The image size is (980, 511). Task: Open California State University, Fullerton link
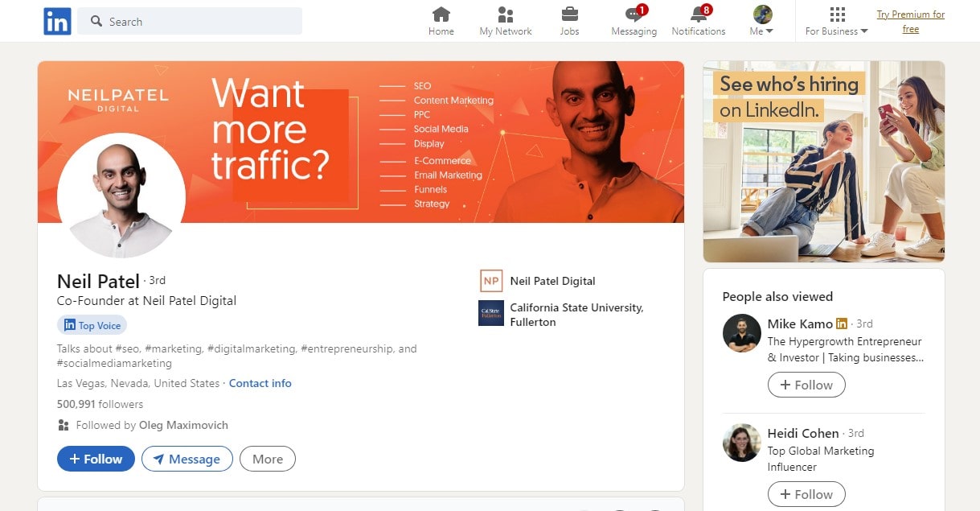click(576, 315)
